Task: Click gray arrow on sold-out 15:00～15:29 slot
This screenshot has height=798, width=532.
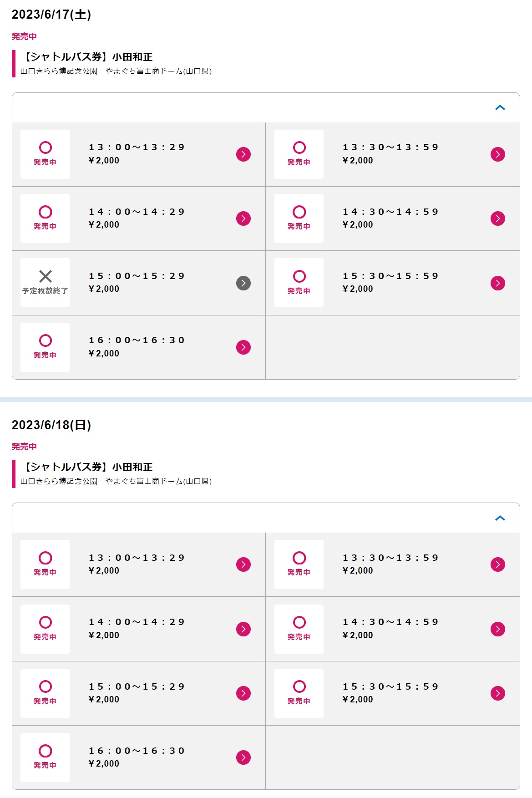Action: tap(243, 283)
